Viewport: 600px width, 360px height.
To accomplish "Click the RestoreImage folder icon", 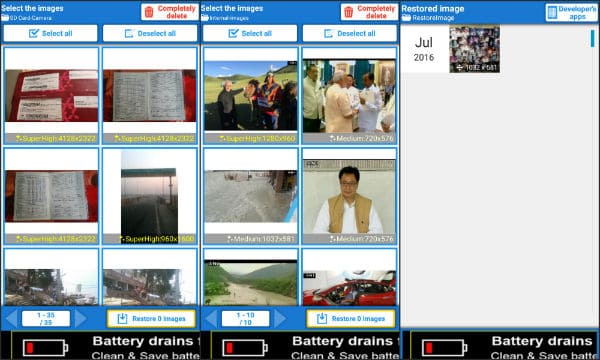I will pyautogui.click(x=406, y=18).
